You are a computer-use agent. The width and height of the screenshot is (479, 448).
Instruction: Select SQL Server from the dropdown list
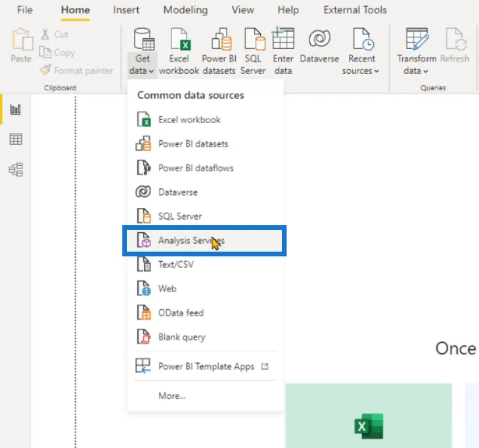tap(206, 216)
